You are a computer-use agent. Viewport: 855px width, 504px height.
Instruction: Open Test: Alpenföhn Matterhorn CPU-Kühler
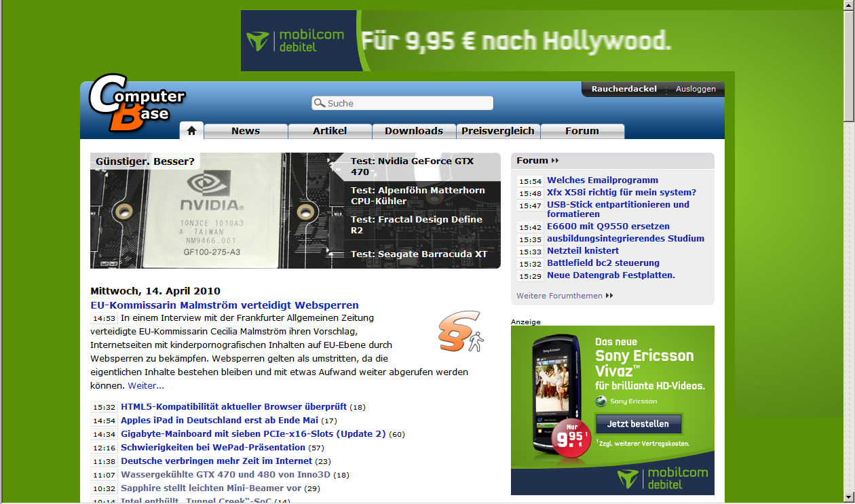tap(418, 195)
